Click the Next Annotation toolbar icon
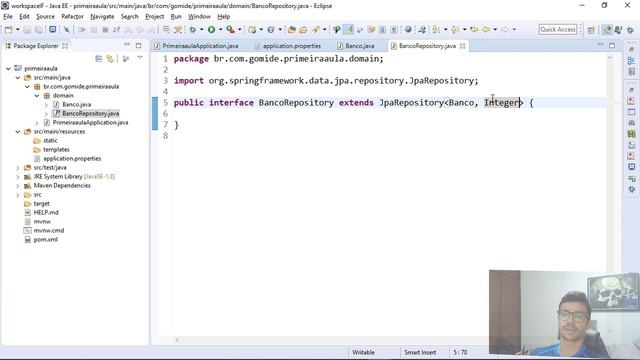The image size is (640, 360). pos(436,30)
